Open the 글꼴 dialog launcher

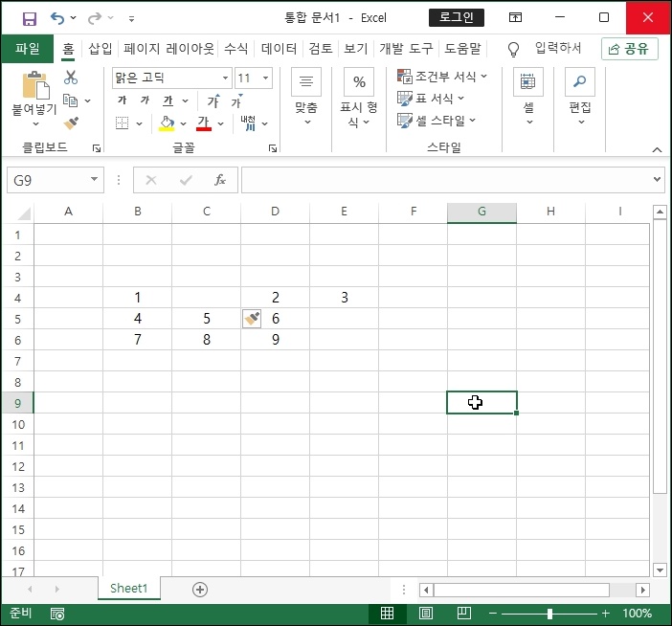click(x=273, y=148)
